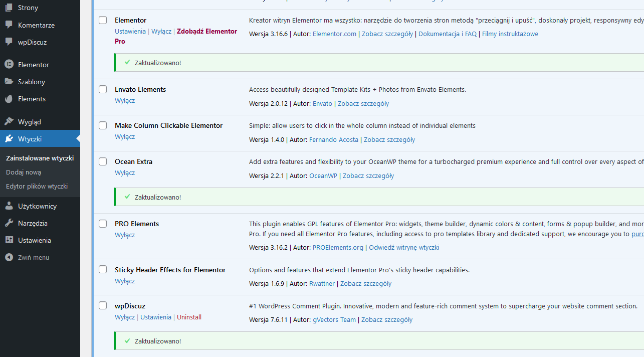
Task: Click the Szablony folder icon
Action: coord(9,81)
